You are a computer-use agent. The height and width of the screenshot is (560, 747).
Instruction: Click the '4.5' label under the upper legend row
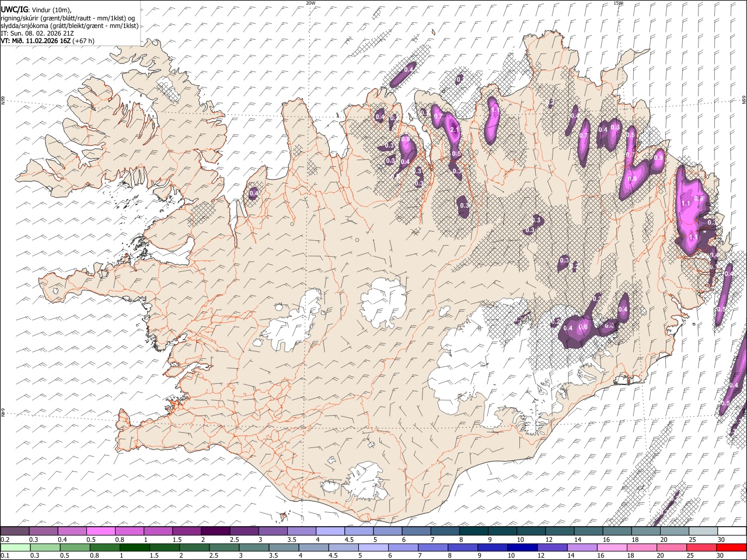tap(348, 540)
